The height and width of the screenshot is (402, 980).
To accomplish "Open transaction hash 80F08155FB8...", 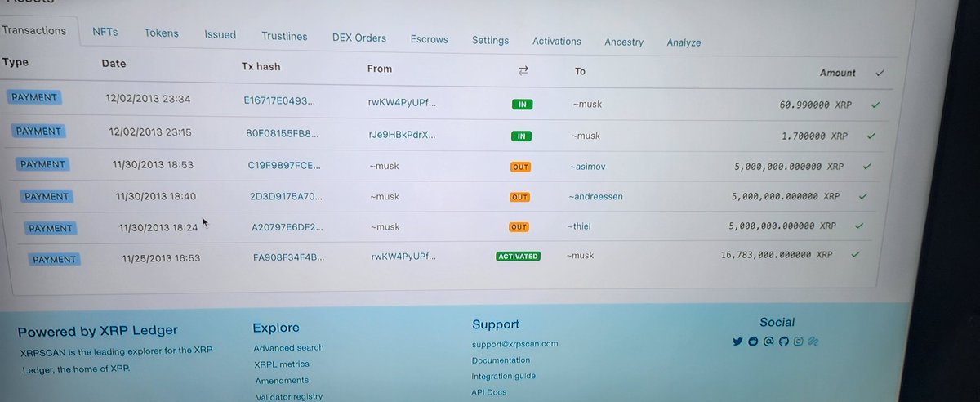I will [282, 133].
